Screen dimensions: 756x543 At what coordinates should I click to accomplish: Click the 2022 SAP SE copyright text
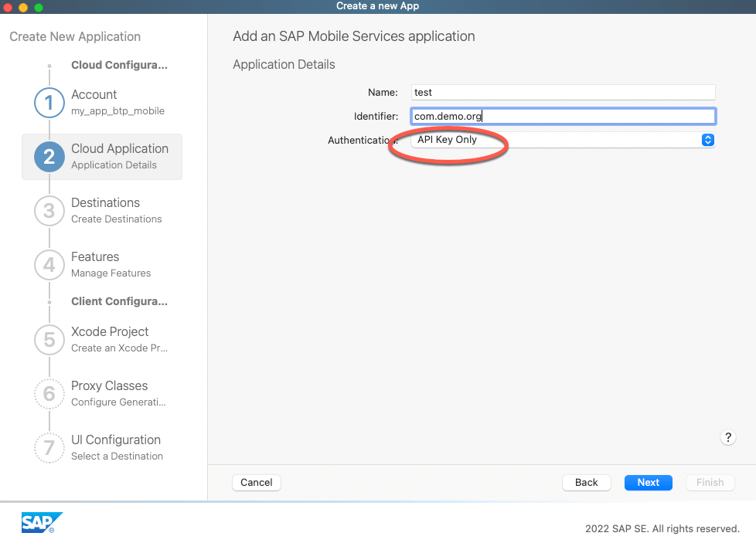(x=662, y=528)
